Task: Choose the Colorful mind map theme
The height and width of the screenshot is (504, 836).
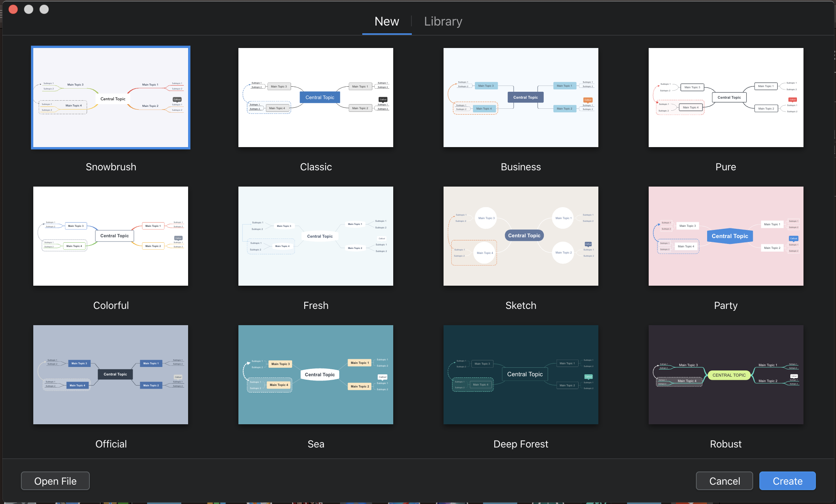Action: tap(111, 236)
